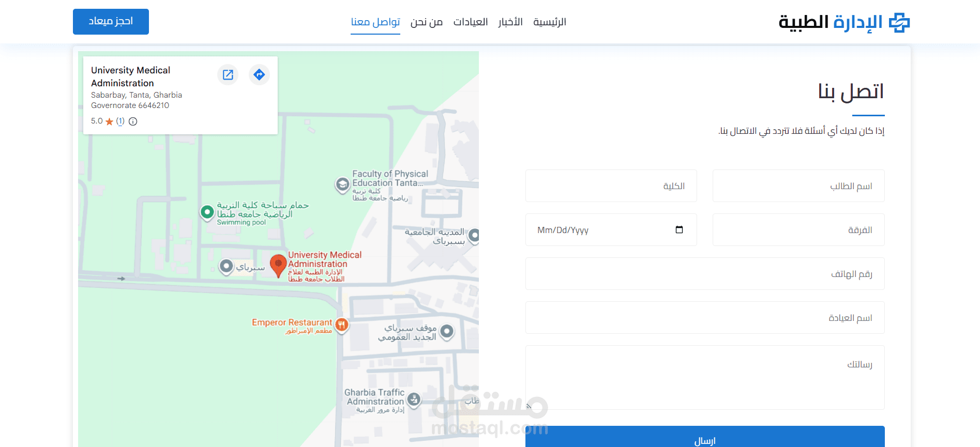The width and height of the screenshot is (980, 447).
Task: Click the Sabarbay, Tanta, Gharbia address text
Action: click(x=137, y=100)
